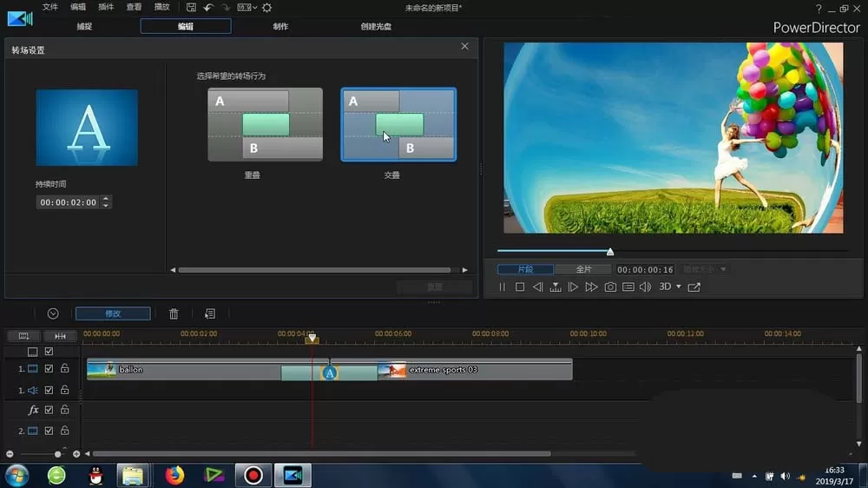Click the 修改 (Modify) button
The height and width of the screenshot is (488, 868).
[x=113, y=313]
